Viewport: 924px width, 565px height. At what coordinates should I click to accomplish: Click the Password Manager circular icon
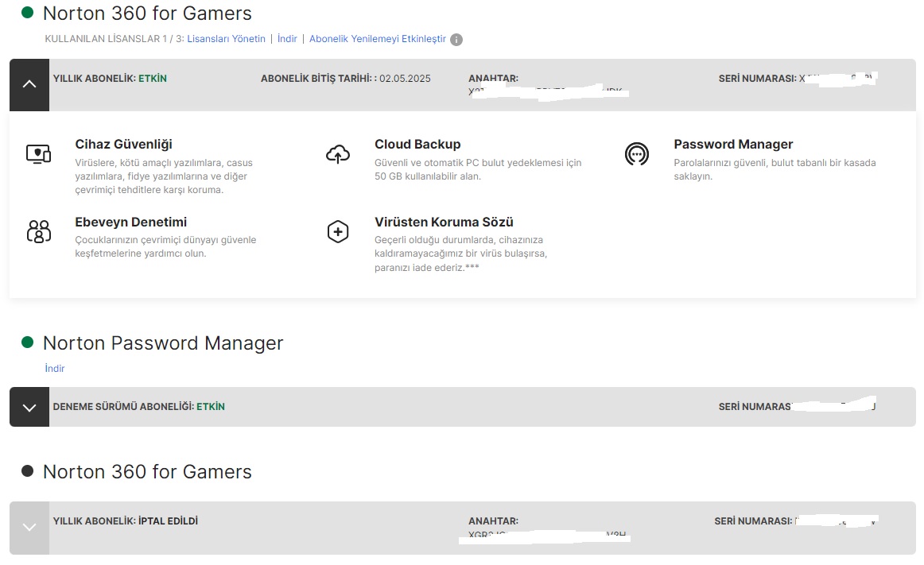tap(637, 154)
